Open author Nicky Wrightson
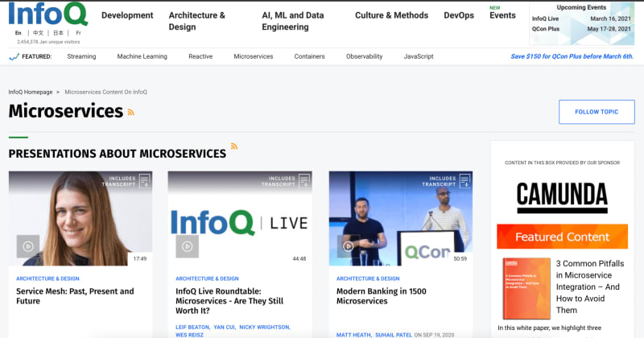 pos(265,328)
